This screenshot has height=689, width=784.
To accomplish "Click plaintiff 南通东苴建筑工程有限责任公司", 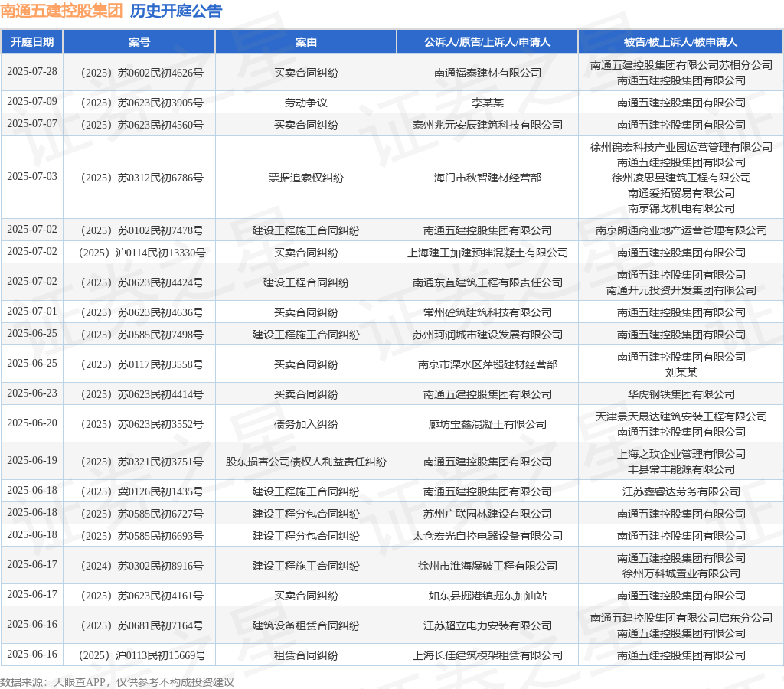I will click(x=487, y=282).
